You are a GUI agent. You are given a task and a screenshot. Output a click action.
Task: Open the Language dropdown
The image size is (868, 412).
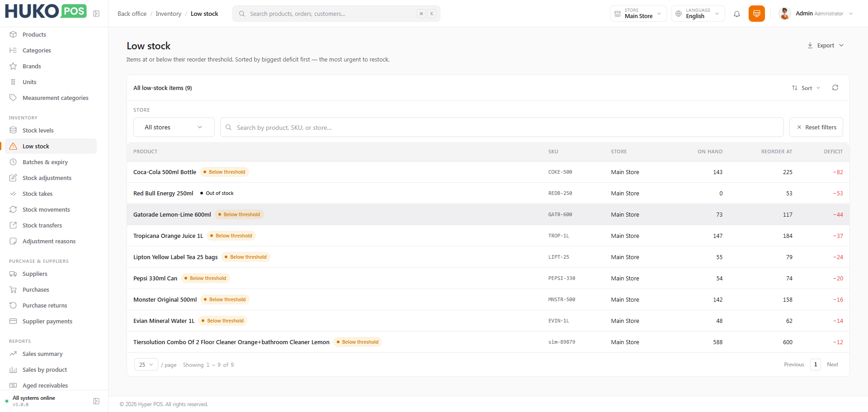pos(698,14)
